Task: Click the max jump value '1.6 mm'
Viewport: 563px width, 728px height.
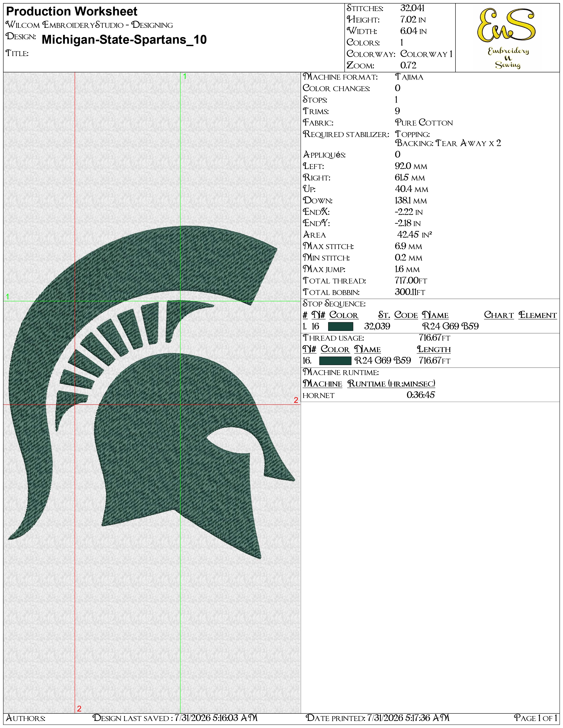Action: click(x=407, y=269)
